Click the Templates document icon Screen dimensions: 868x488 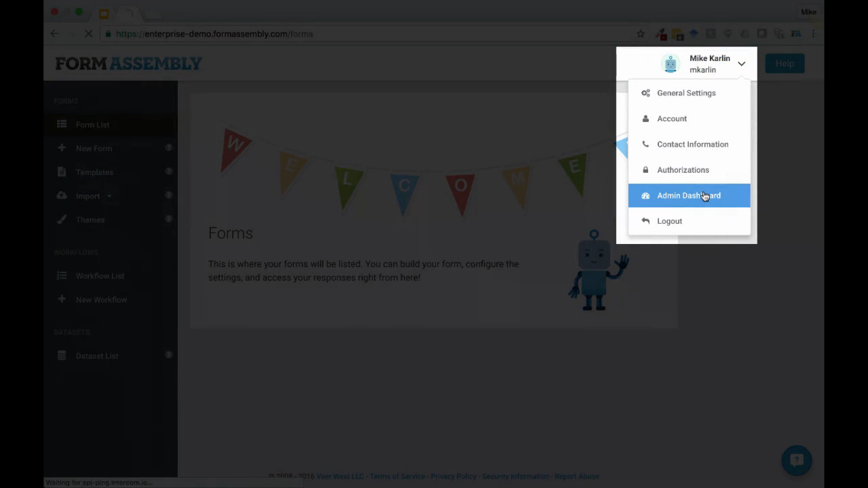62,172
